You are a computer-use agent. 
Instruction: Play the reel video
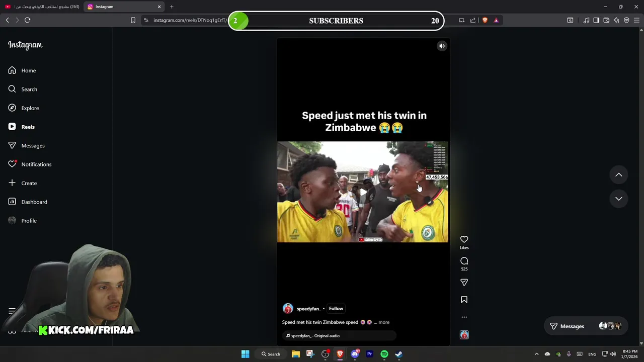tap(363, 192)
